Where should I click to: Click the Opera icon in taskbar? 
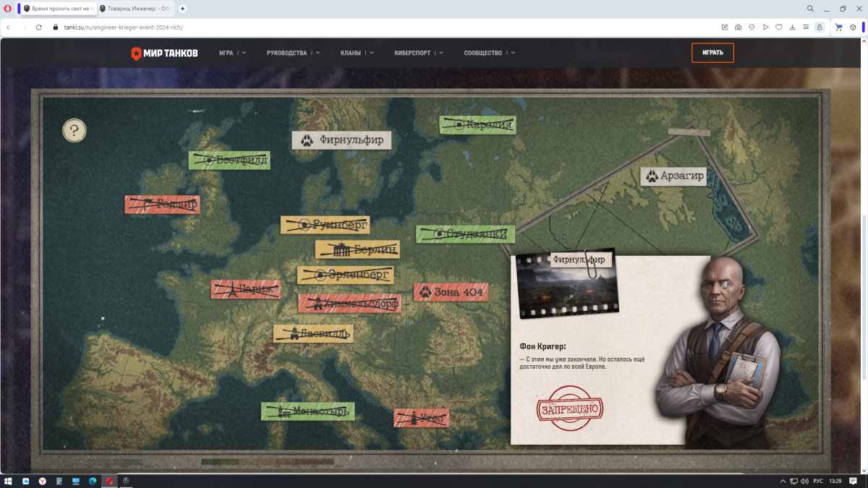[109, 481]
